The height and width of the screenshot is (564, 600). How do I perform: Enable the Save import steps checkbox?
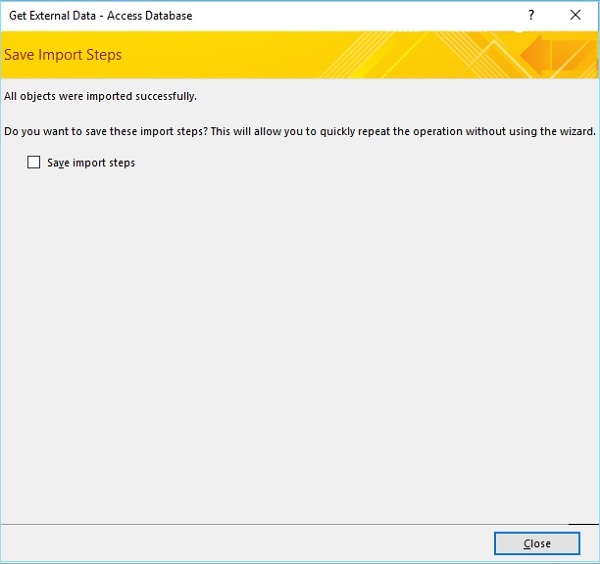point(34,162)
